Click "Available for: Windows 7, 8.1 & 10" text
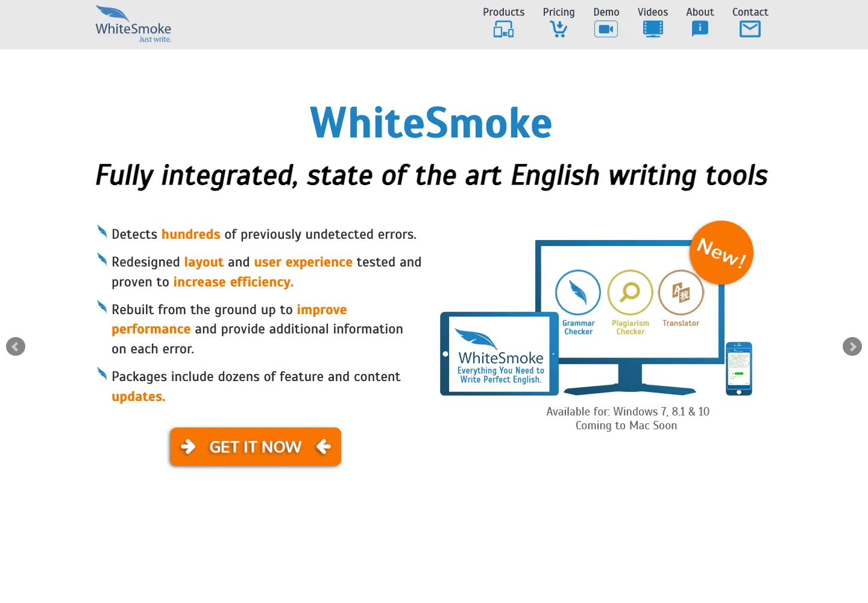Image resolution: width=868 pixels, height=603 pixels. [x=627, y=411]
